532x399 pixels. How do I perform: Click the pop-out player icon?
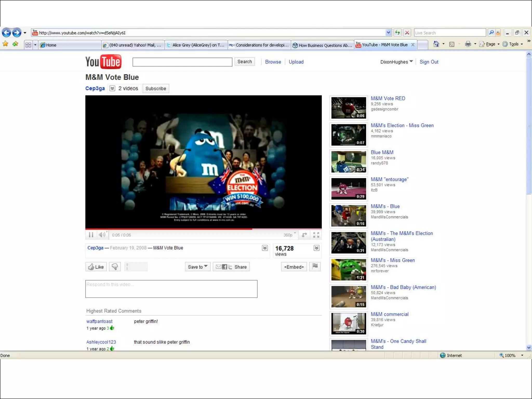304,235
